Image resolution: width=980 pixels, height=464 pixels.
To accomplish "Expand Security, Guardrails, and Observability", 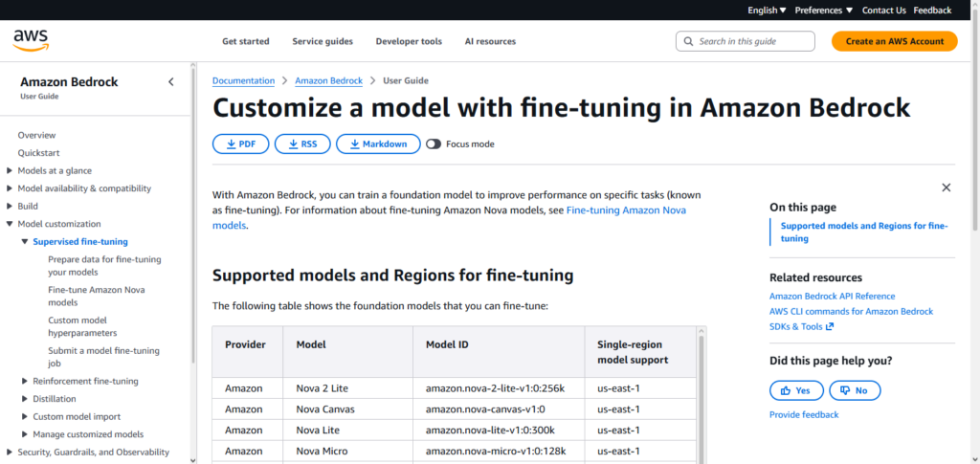I will point(10,453).
